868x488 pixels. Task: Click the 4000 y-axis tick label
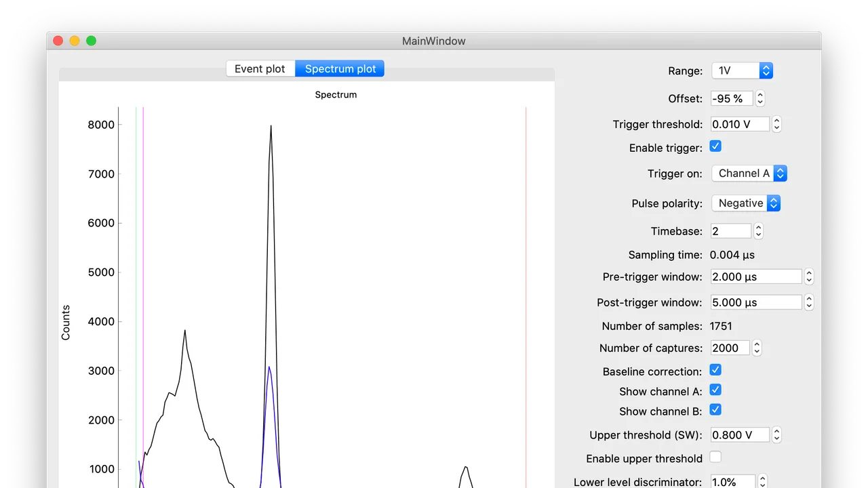(101, 322)
